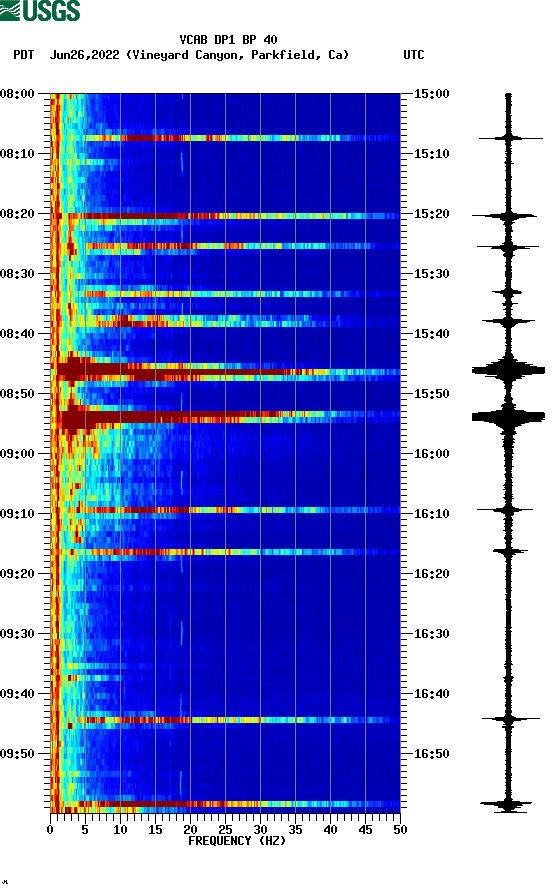Click the spectrogram event band near 09:44
Screen dimensions: 552x893
coord(226,720)
